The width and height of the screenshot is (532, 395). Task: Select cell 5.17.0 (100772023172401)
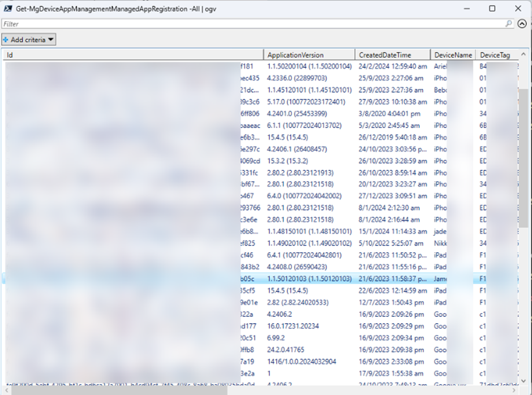pos(306,102)
